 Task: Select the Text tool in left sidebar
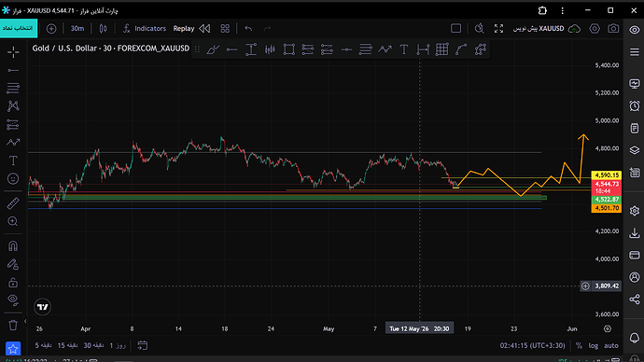coord(13,160)
